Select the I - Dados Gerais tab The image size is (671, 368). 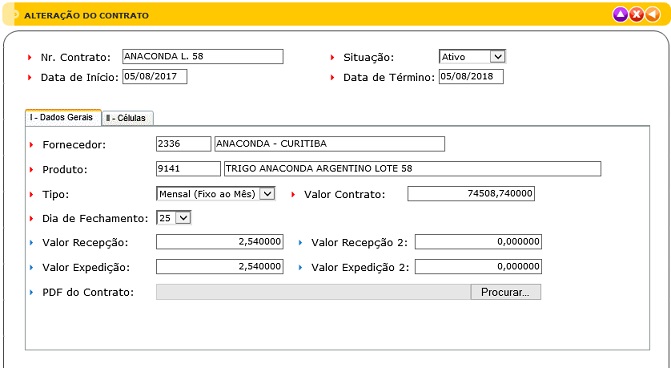coord(63,118)
